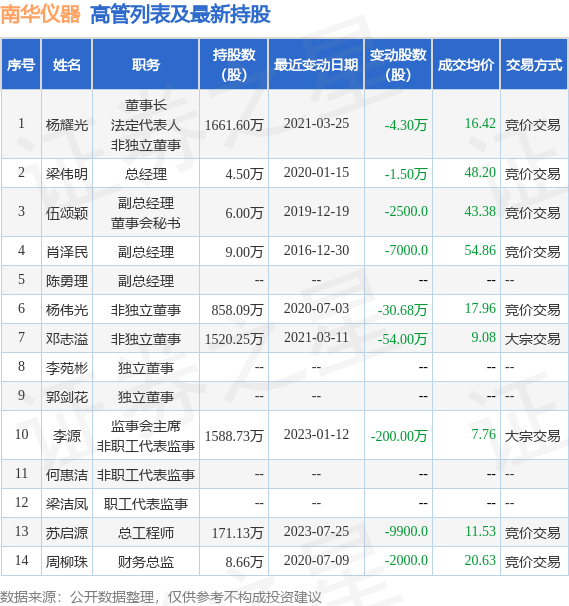
Task: Click the holding value 1588.73万
Action: pyautogui.click(x=234, y=436)
